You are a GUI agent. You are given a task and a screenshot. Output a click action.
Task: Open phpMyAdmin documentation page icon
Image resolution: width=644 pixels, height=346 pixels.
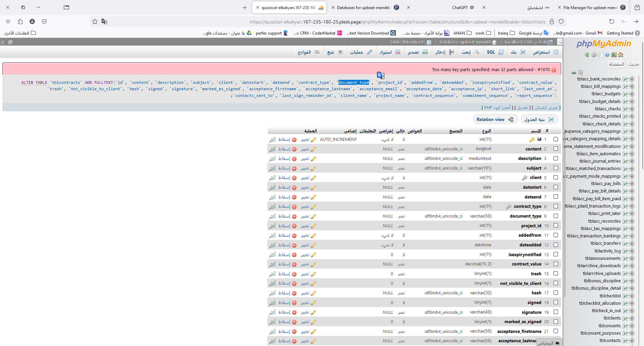tap(600, 55)
